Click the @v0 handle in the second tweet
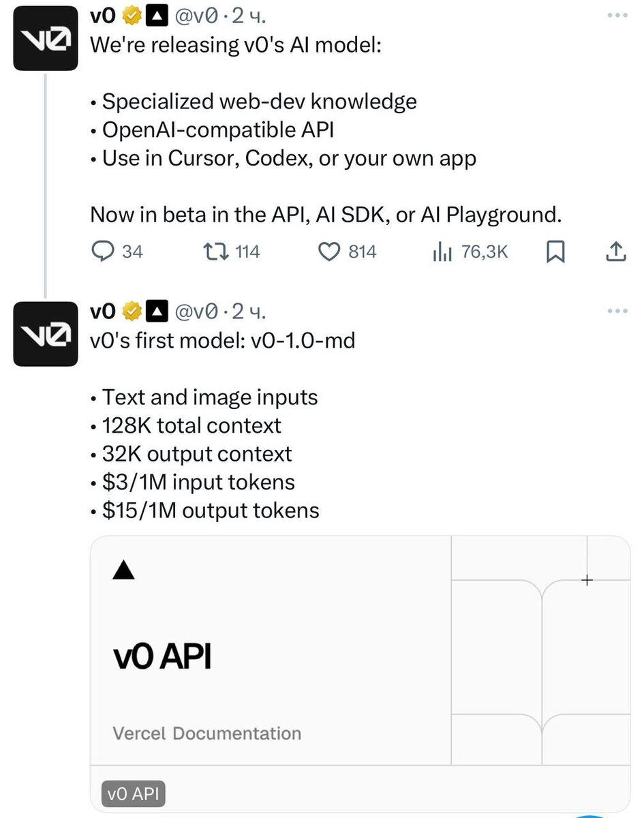 pos(198,312)
